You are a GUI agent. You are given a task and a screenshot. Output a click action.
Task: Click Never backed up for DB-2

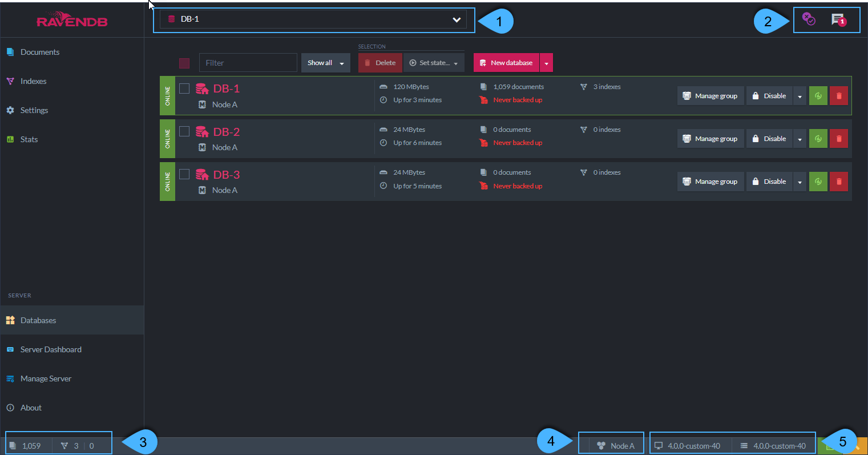pyautogui.click(x=518, y=143)
